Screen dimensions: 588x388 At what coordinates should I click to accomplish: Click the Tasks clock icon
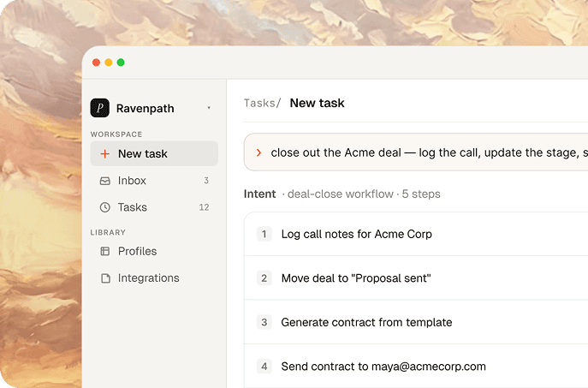(x=105, y=207)
